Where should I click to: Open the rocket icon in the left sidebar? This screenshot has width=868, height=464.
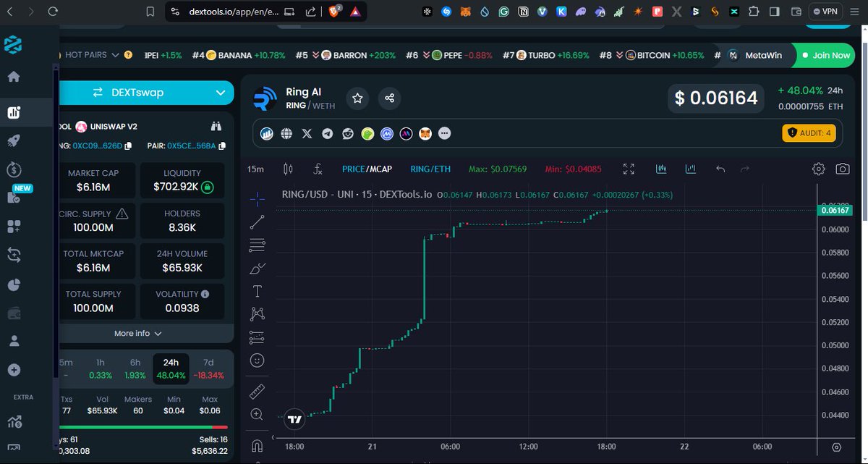point(14,141)
